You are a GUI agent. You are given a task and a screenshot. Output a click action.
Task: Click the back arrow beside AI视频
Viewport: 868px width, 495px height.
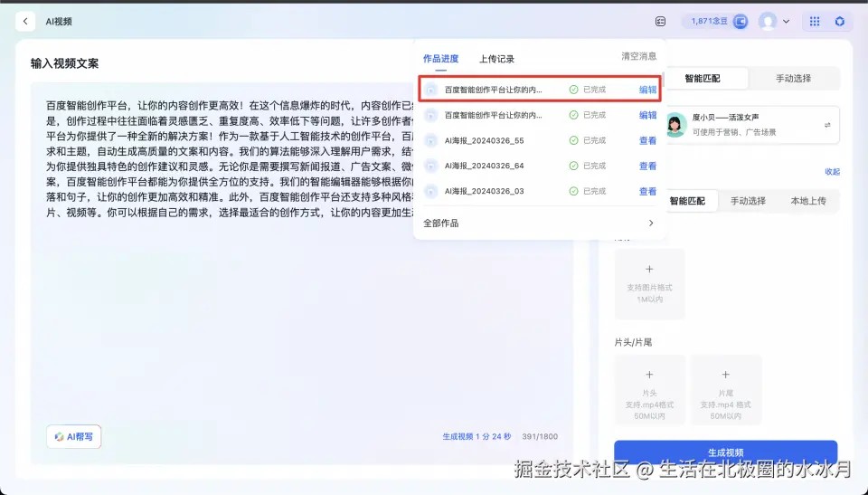tap(25, 21)
